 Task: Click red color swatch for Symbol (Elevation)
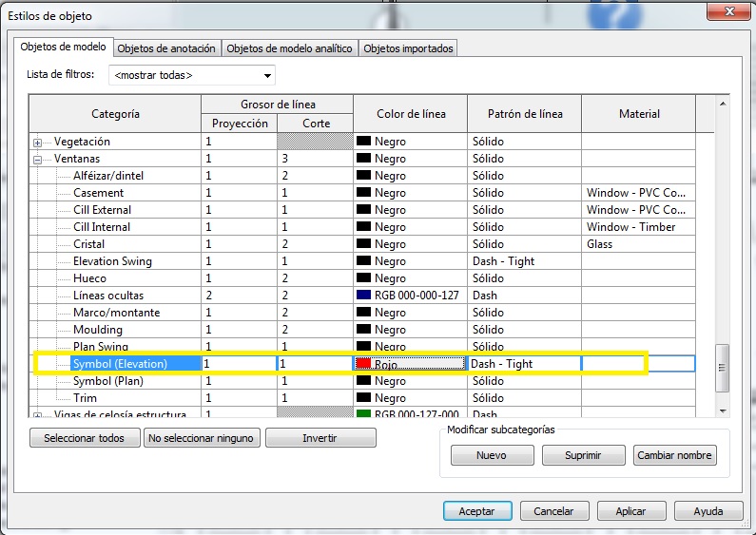pyautogui.click(x=363, y=364)
